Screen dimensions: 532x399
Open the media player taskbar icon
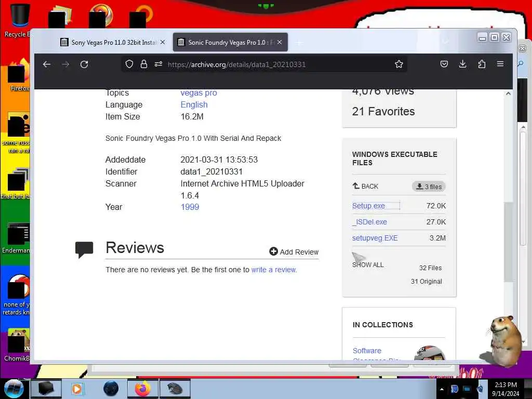[77, 389]
